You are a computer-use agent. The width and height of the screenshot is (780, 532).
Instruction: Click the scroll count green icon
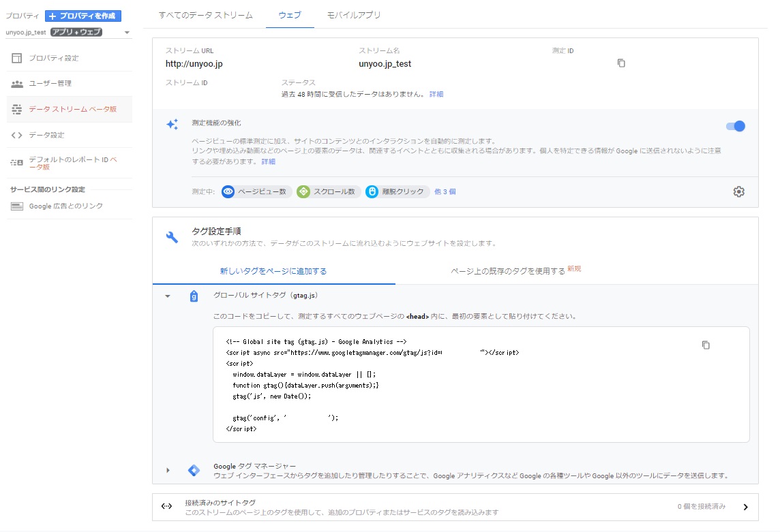point(303,191)
